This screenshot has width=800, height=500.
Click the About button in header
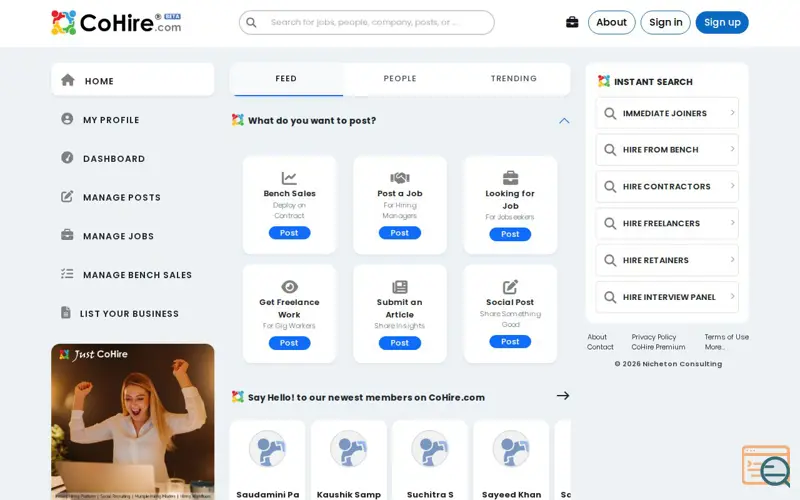tap(611, 22)
